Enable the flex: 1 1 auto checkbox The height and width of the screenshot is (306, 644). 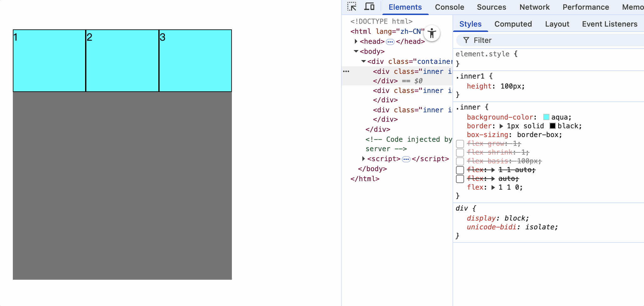coord(460,170)
